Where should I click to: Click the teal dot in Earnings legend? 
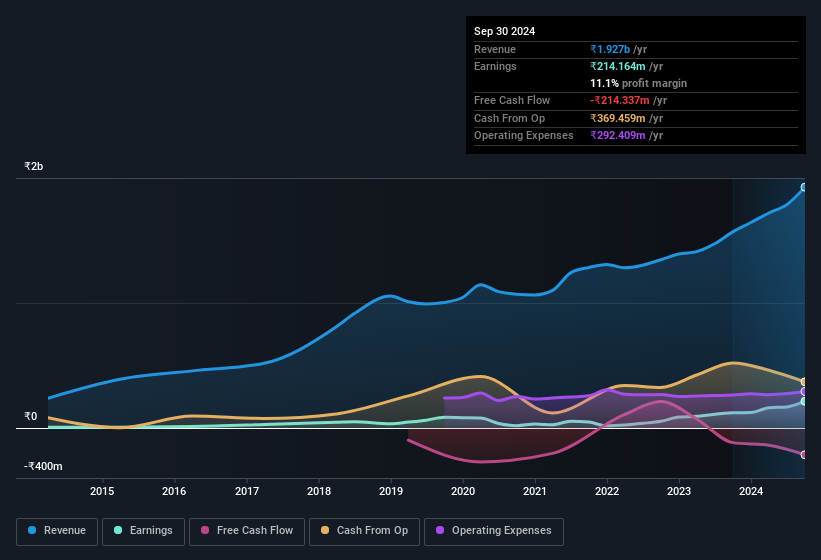coord(118,530)
